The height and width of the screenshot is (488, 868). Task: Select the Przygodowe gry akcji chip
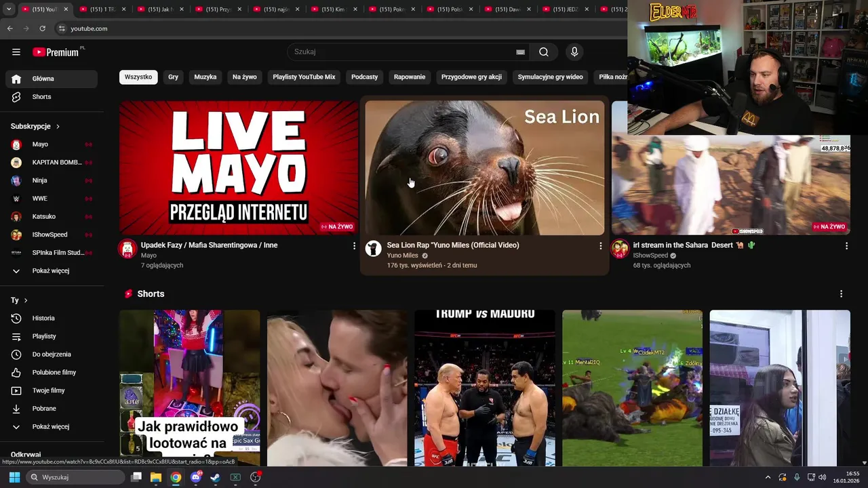click(471, 77)
